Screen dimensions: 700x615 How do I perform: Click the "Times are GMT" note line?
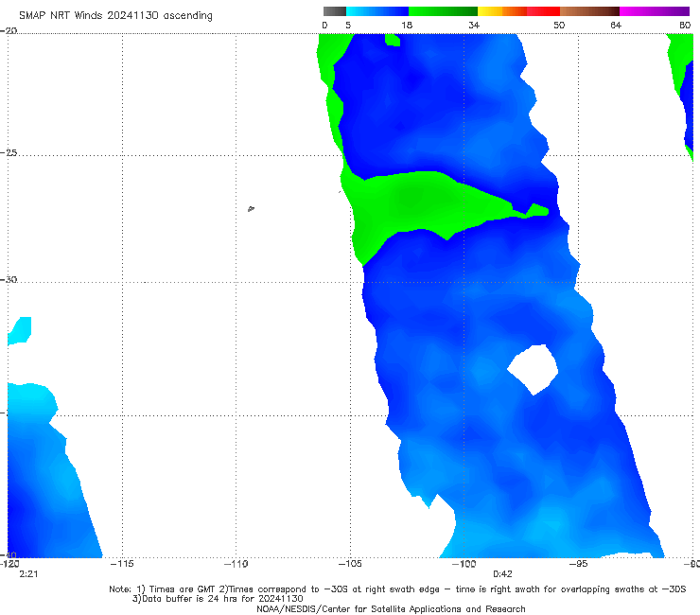click(x=397, y=589)
